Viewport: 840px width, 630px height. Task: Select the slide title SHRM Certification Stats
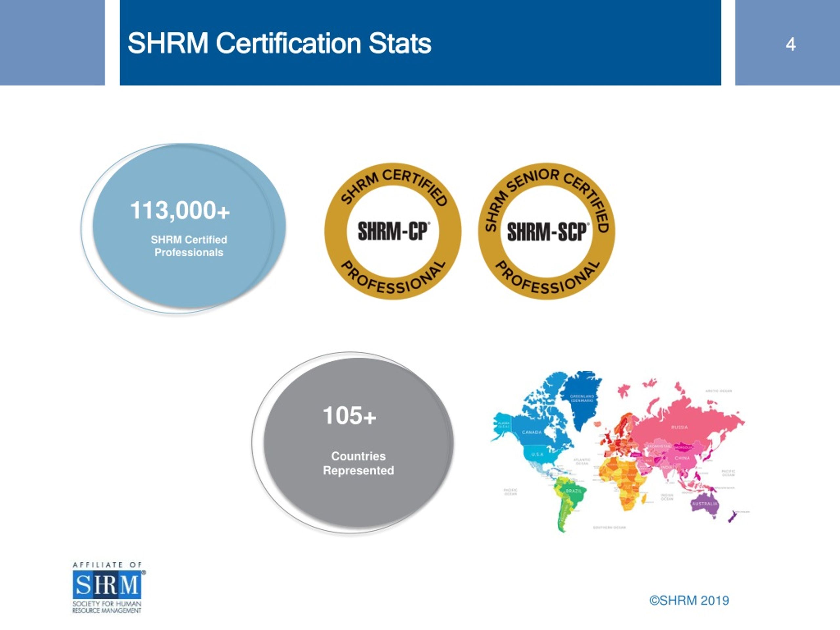click(x=279, y=43)
